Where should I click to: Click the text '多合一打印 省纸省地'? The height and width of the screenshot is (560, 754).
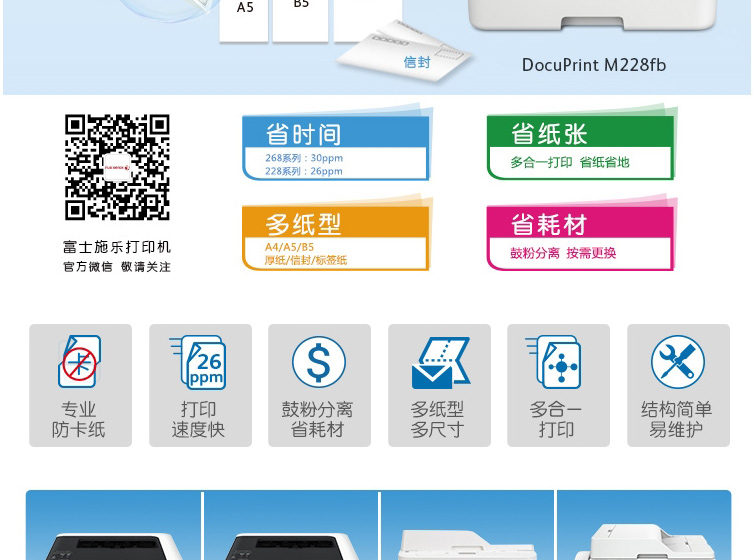[570, 162]
